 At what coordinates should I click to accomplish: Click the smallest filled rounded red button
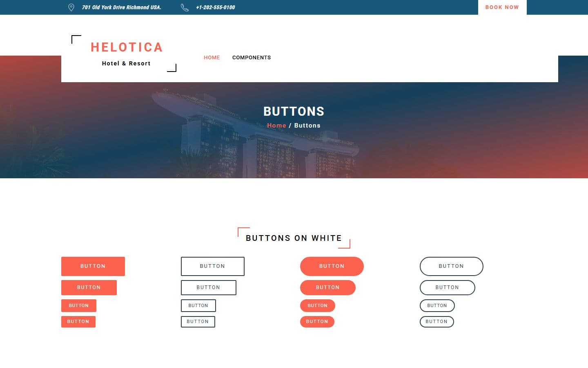[317, 322]
